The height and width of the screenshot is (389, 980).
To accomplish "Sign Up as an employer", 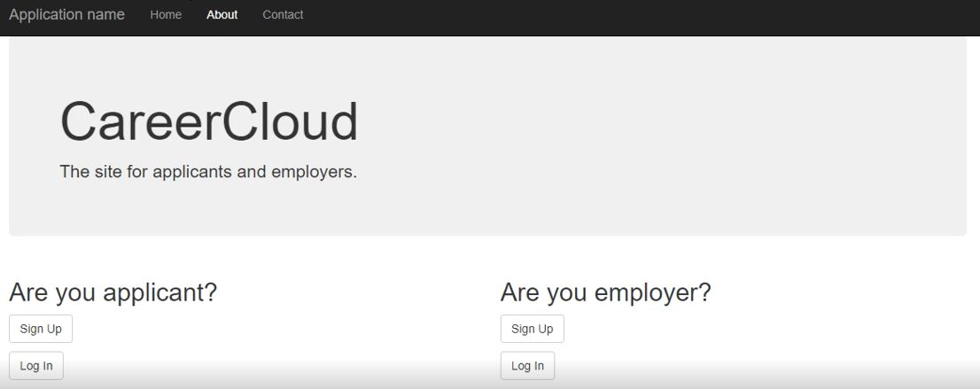I will [x=533, y=329].
